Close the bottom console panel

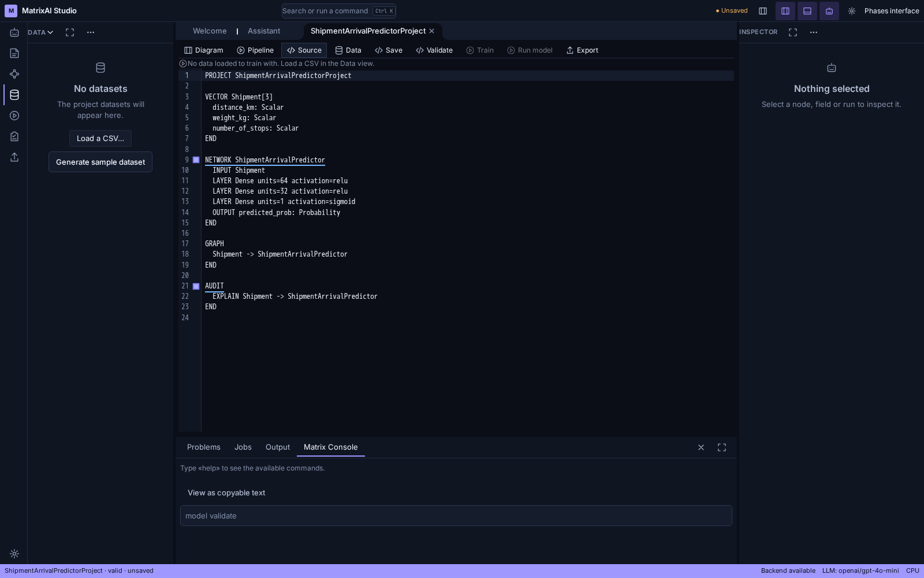pyautogui.click(x=701, y=447)
